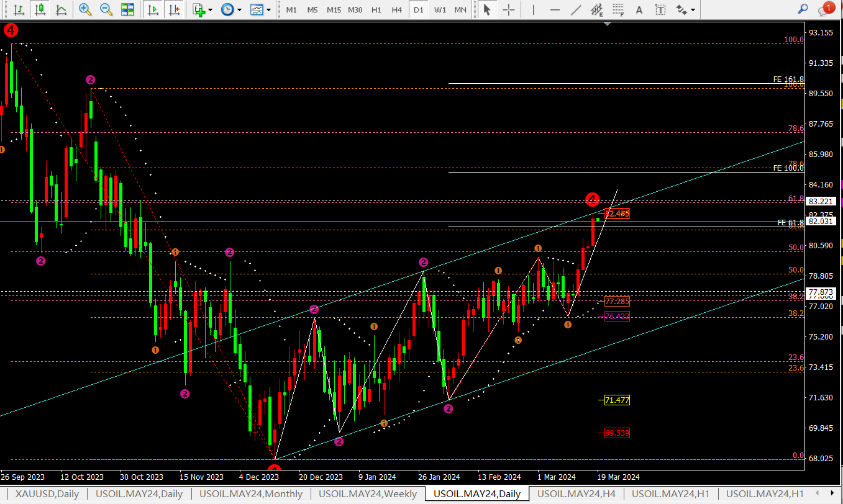This screenshot has height=504, width=843.
Task: Open the USOIL.MAY24,Weekly chart tab
Action: (368, 494)
